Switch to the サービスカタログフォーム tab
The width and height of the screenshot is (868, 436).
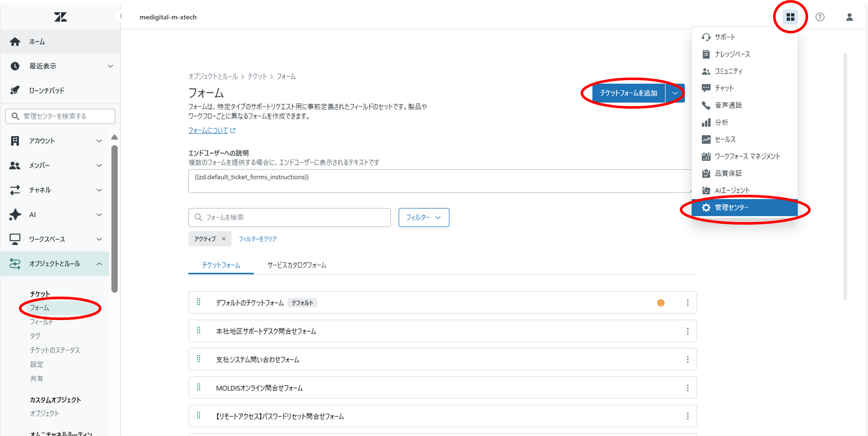click(296, 265)
